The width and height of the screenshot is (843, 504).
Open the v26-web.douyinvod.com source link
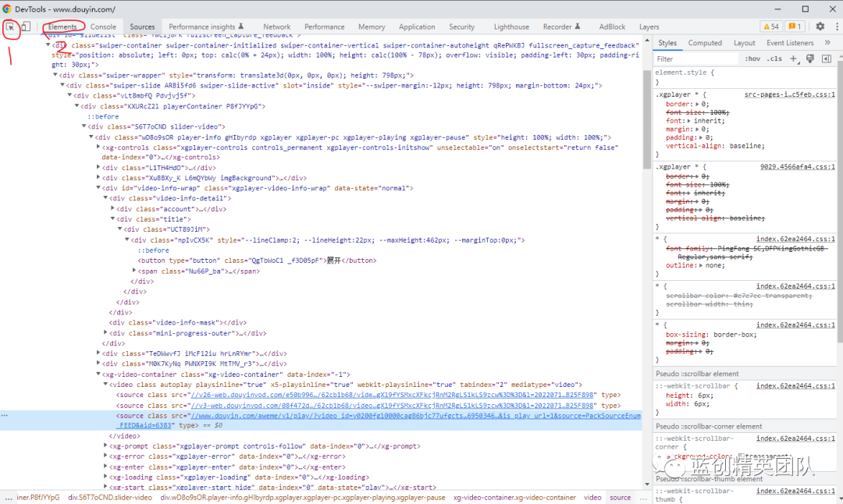click(392, 395)
